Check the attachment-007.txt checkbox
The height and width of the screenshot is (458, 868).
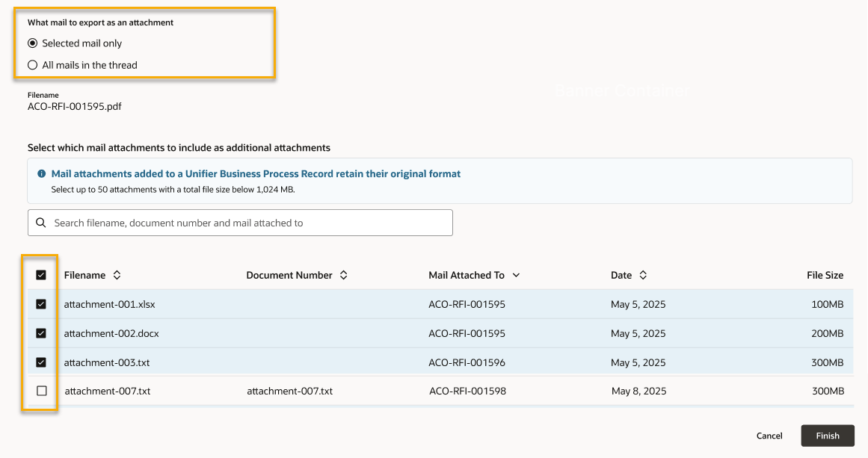tap(41, 391)
